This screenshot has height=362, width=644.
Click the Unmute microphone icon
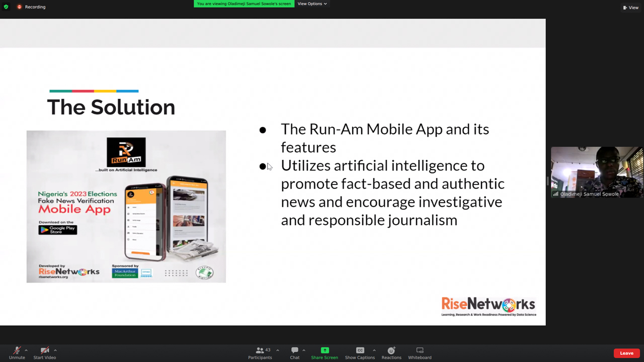pyautogui.click(x=17, y=350)
